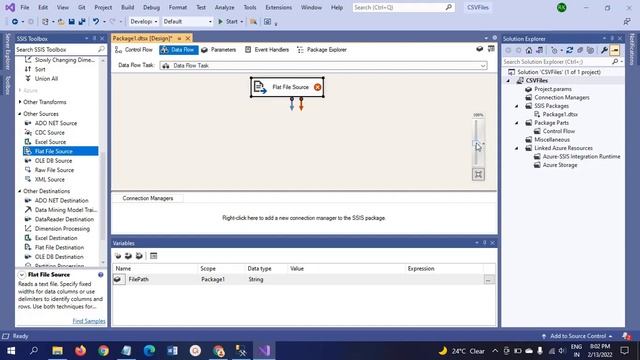Select Excel Source toolbox item
Image resolution: width=640 pixels, height=360 pixels.
[50, 142]
